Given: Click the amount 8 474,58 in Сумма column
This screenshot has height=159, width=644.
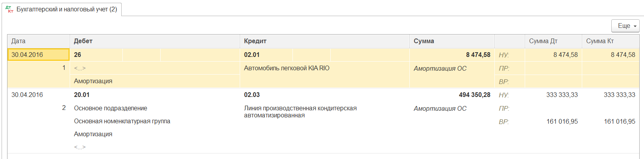Looking at the screenshot, I should coord(478,55).
